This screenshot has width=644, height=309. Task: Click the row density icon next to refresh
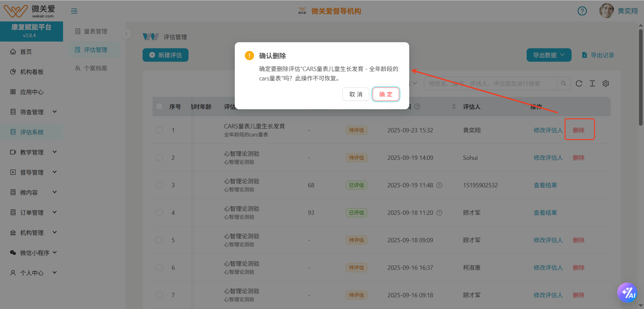[x=592, y=83]
